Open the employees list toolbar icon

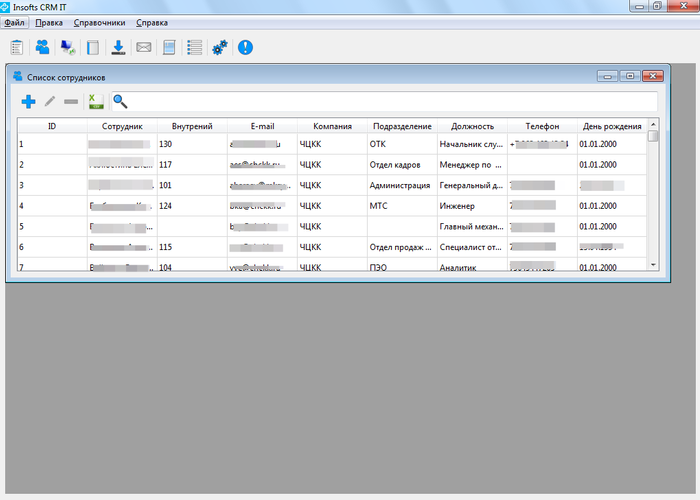42,47
